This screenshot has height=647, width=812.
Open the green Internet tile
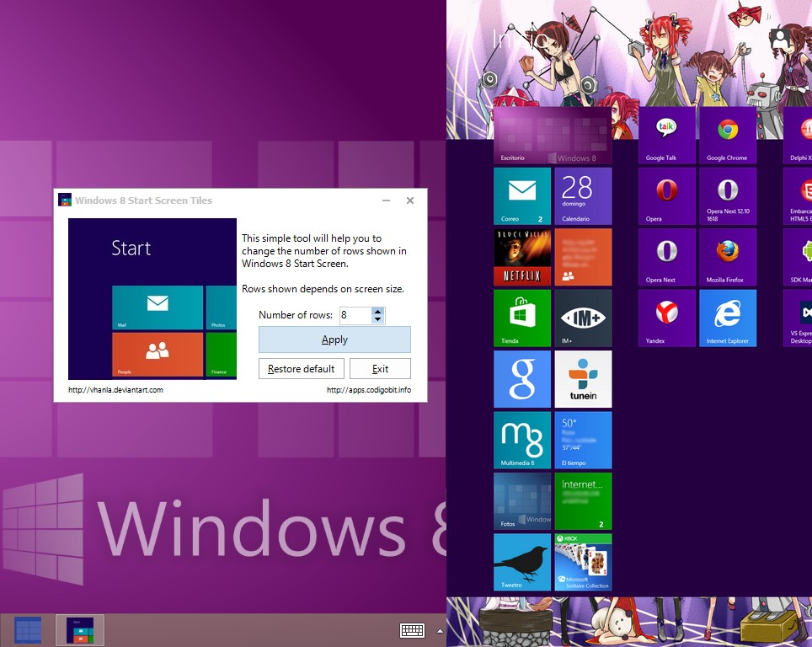(583, 501)
